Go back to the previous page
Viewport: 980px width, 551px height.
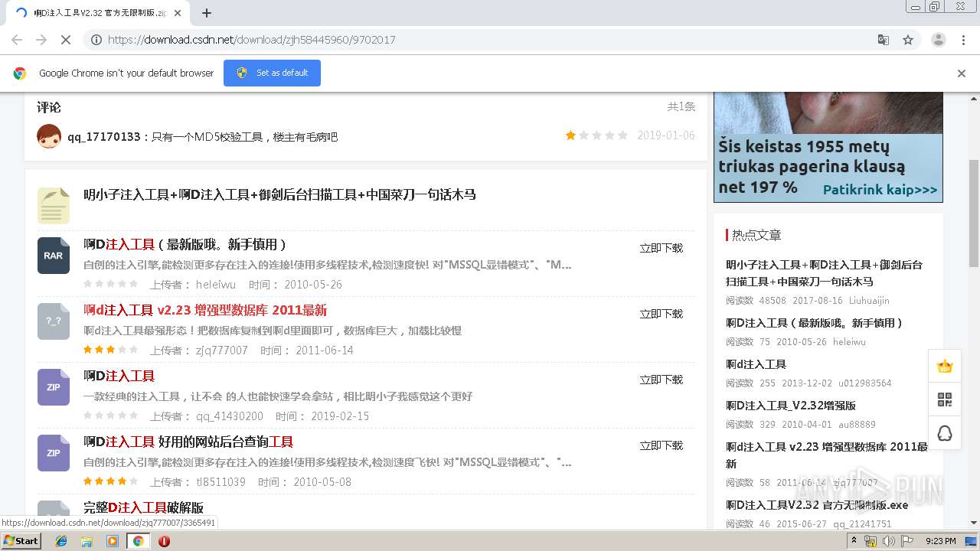click(x=17, y=40)
